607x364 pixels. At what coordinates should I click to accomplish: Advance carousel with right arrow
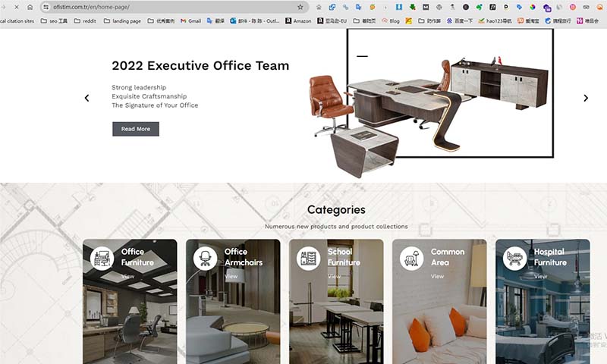pos(586,99)
